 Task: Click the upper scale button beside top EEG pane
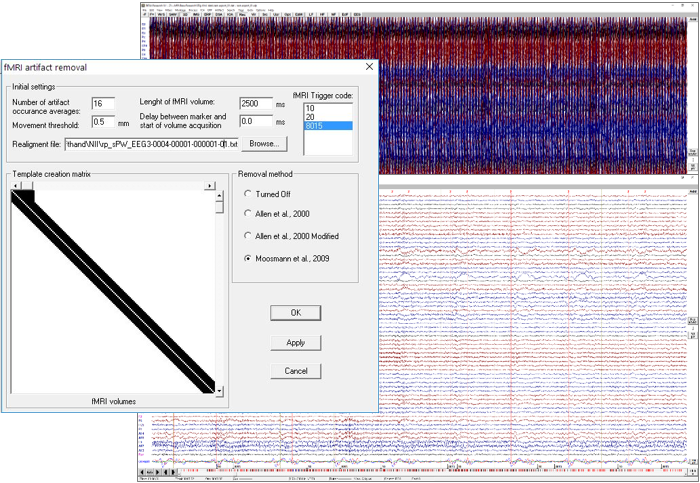click(693, 152)
